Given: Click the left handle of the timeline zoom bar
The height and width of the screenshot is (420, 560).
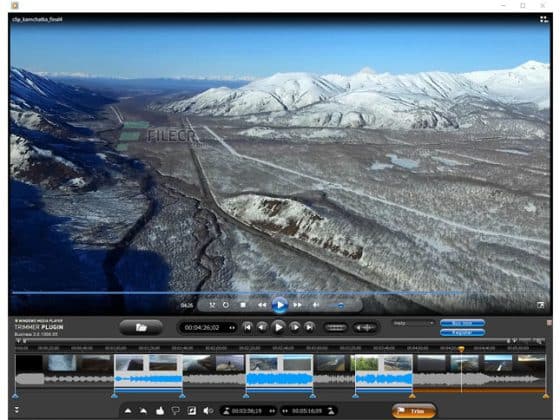Looking at the screenshot, I should click(x=19, y=341).
